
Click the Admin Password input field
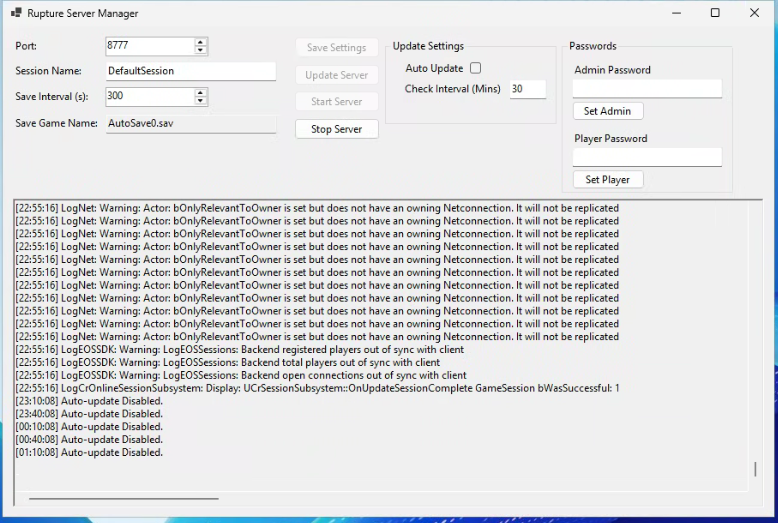click(647, 89)
